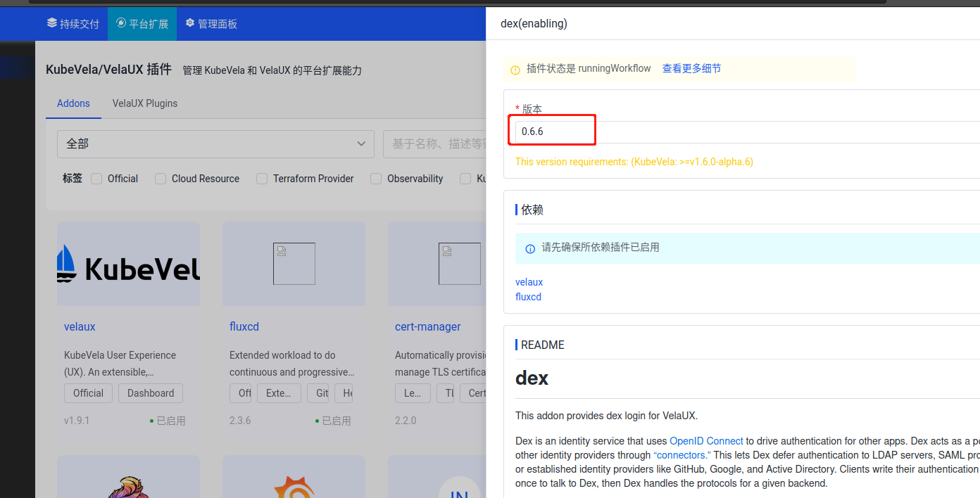
Task: Open 查看更多细节 for plugin status
Action: (x=691, y=68)
